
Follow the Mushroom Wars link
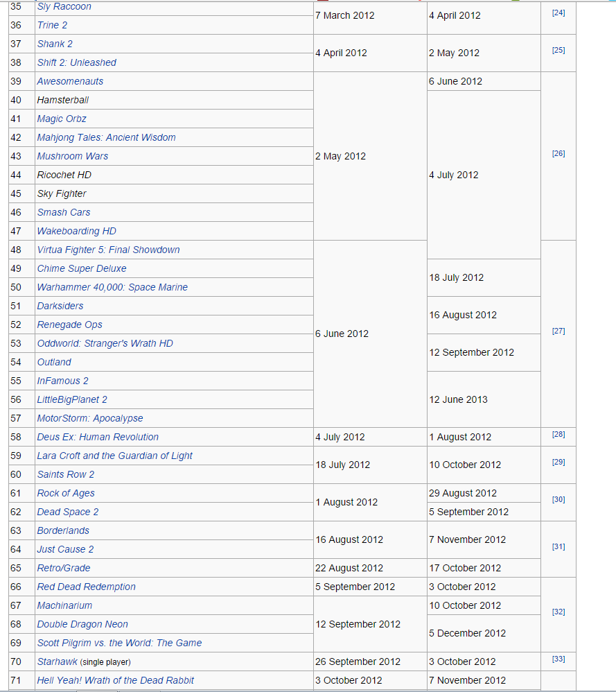[x=72, y=156]
